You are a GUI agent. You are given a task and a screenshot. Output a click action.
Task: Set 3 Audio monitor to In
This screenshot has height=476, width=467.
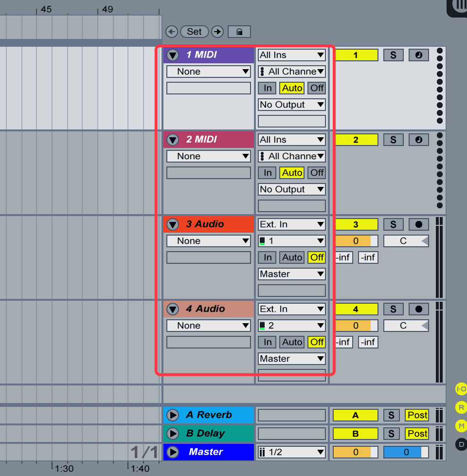(x=268, y=257)
